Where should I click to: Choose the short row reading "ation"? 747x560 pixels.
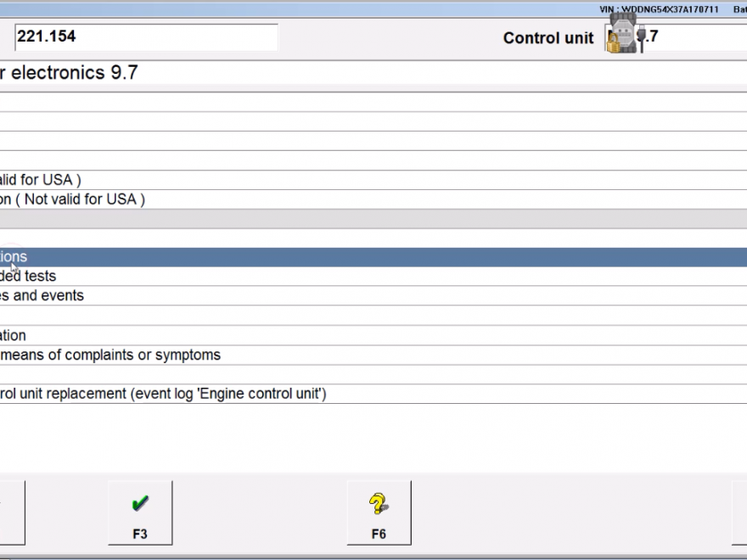(x=373, y=336)
